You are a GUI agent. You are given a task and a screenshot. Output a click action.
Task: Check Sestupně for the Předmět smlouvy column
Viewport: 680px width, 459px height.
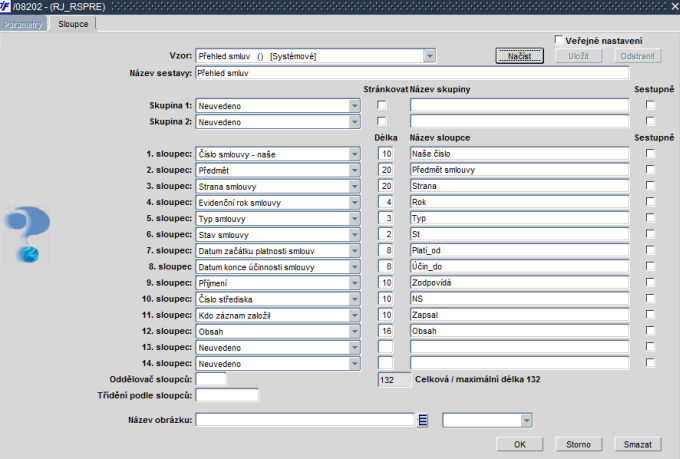tap(650, 169)
